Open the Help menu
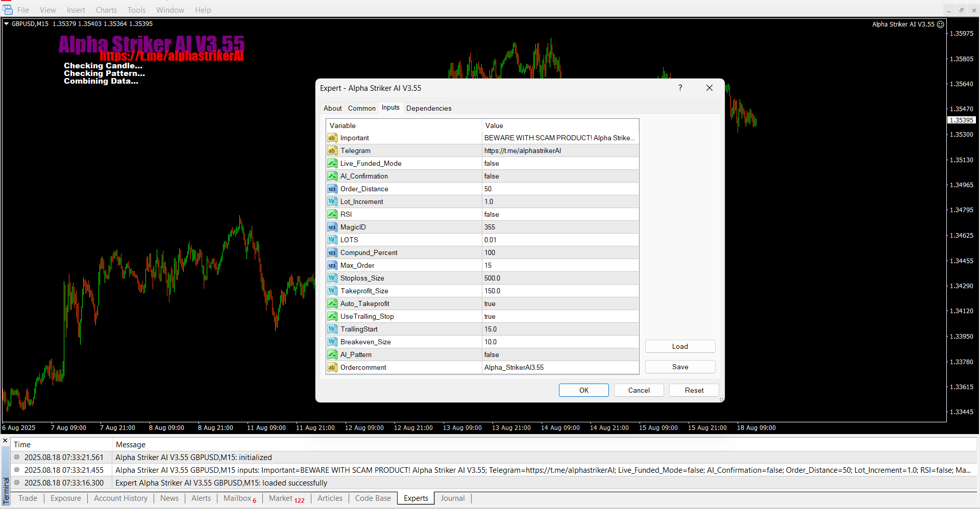The width and height of the screenshot is (980, 509). pyautogui.click(x=203, y=10)
